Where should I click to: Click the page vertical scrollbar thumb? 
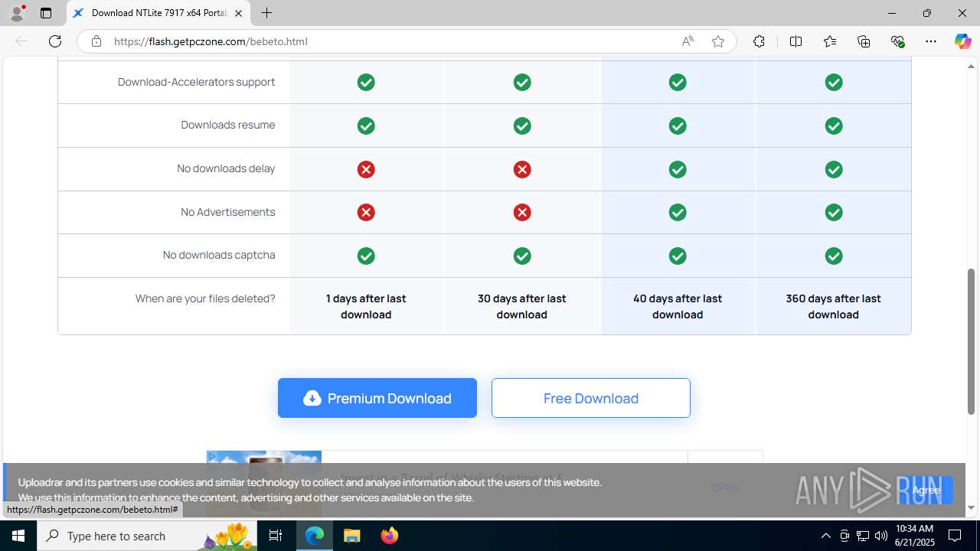coord(971,341)
